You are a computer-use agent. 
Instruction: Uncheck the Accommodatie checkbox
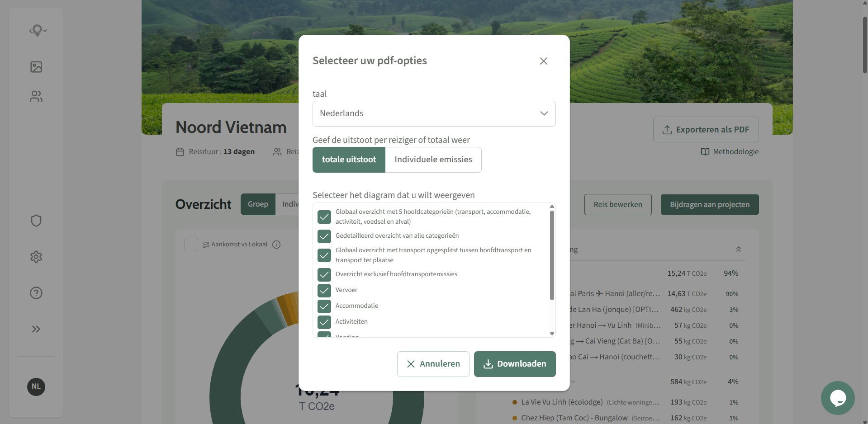[x=324, y=306]
